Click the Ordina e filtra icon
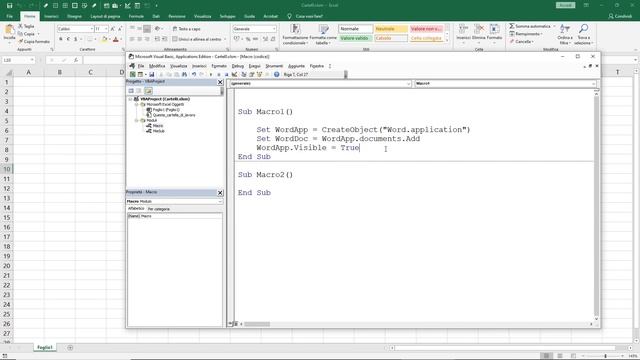 565,29
